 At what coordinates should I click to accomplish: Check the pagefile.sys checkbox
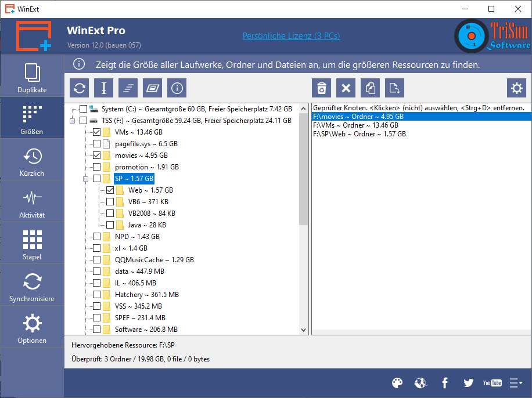[x=96, y=144]
